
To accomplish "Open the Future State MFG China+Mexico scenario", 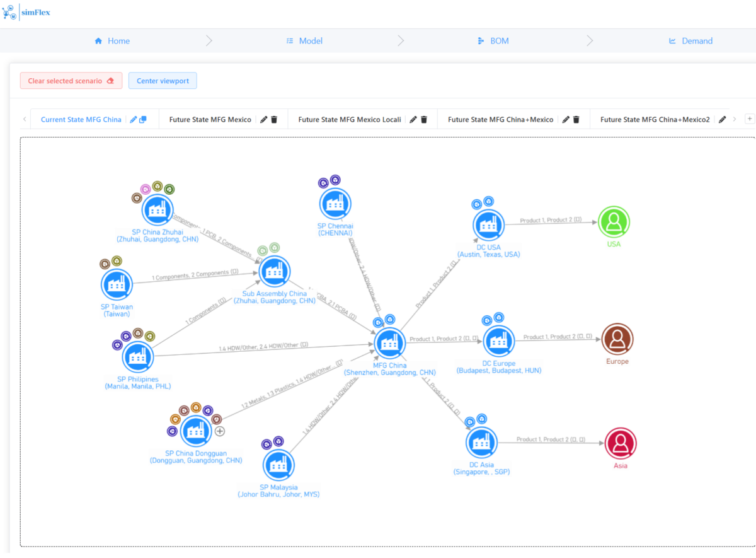I will (x=500, y=119).
